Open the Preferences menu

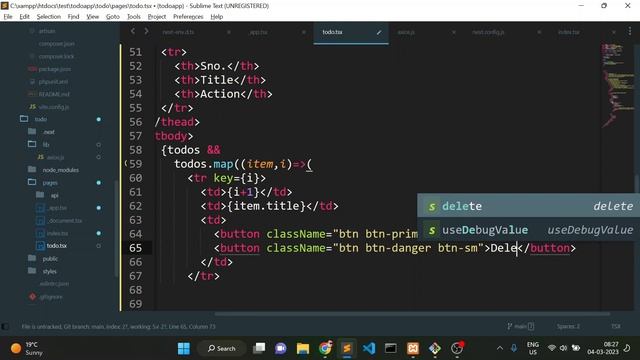coord(188,17)
